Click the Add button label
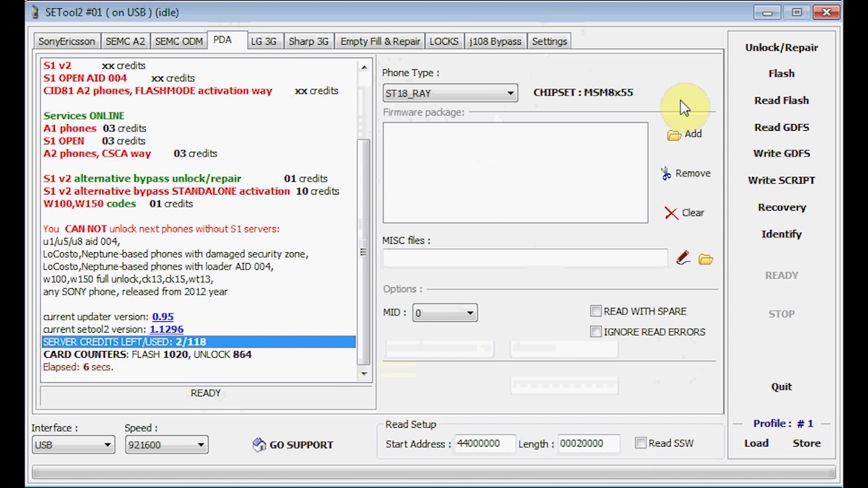This screenshot has height=488, width=868. coord(693,134)
